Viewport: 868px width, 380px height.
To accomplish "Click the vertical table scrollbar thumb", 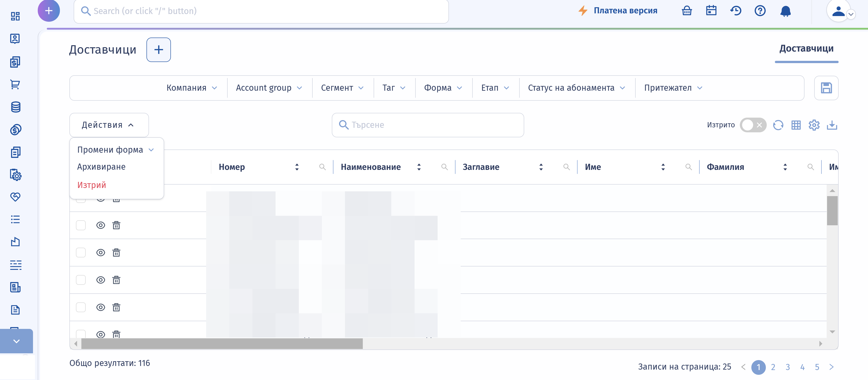I will tap(832, 210).
